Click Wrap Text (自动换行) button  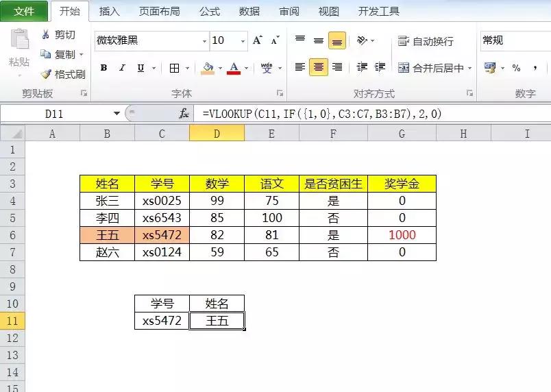(426, 41)
